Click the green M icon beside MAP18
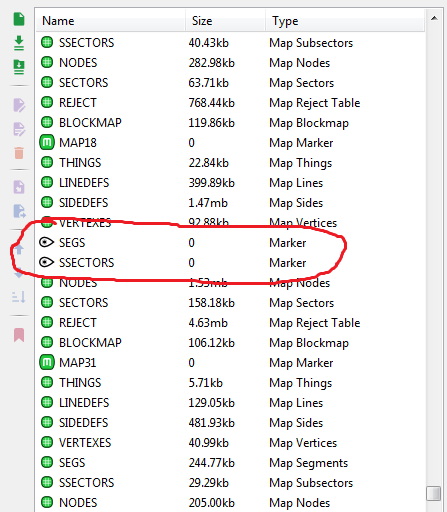Viewport: 447px width, 512px height. click(x=47, y=143)
